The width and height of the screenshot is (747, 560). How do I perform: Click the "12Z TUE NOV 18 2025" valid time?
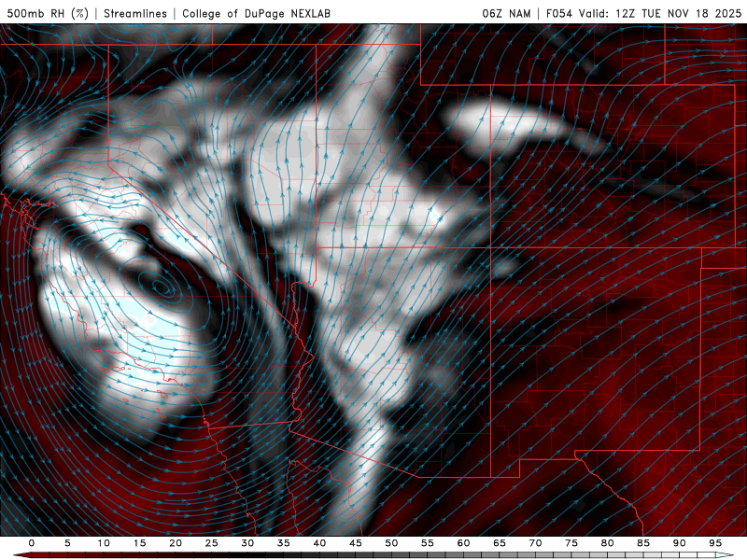(x=679, y=13)
